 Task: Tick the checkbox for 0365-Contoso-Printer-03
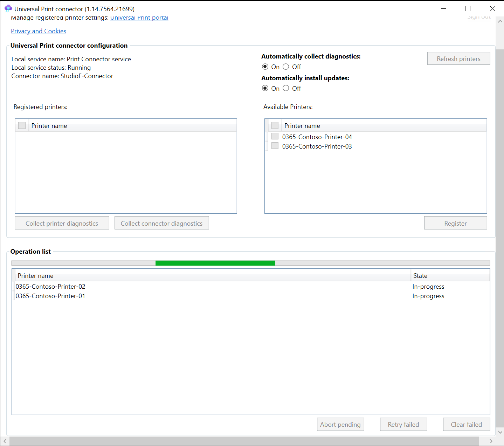pos(275,146)
